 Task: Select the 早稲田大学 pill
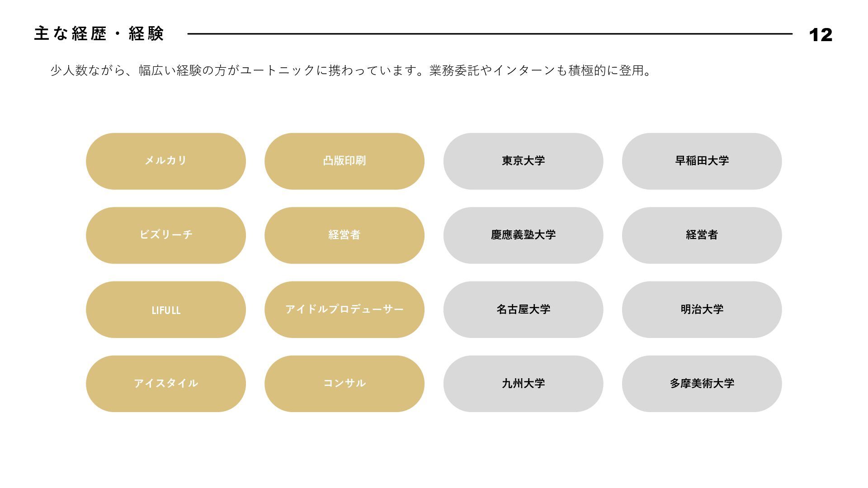click(x=702, y=161)
